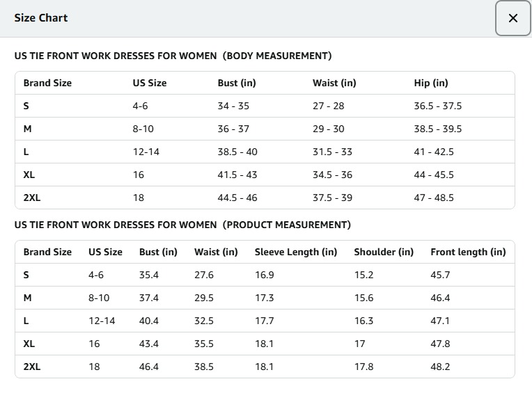Click the 47.8 front length value
Viewport: 532px width, 402px height.
click(x=440, y=344)
